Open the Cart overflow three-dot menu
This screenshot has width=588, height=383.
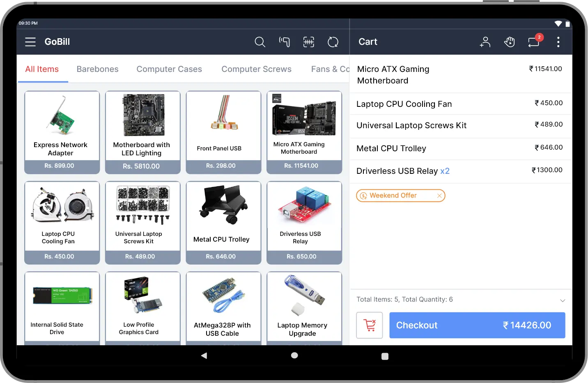point(558,42)
